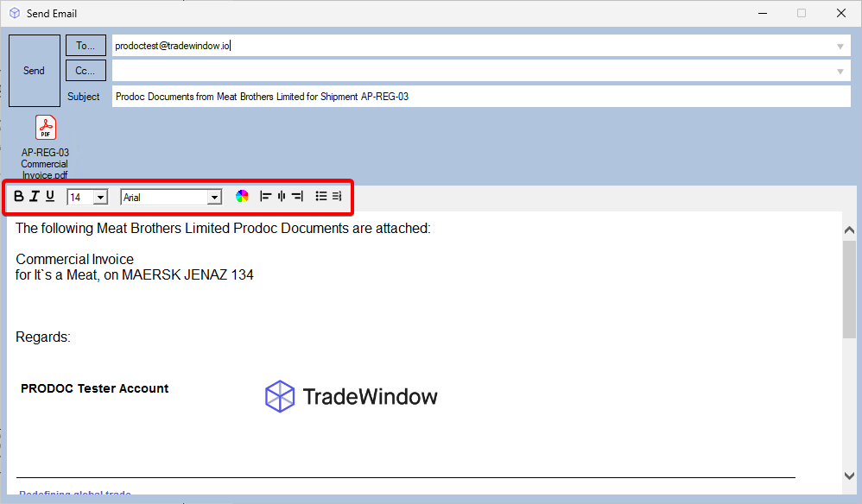Screen dimensions: 862x504
Task: Toggle bold formatting
Action: click(19, 196)
